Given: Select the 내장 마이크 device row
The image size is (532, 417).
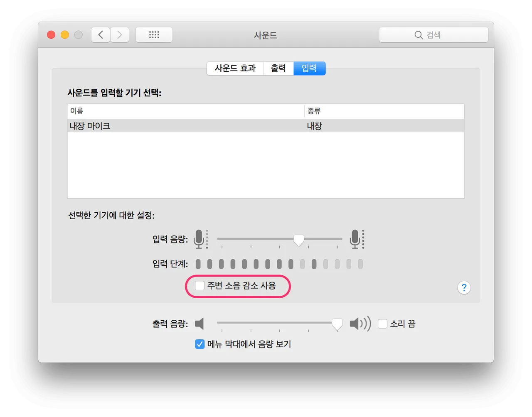Looking at the screenshot, I should pos(266,126).
